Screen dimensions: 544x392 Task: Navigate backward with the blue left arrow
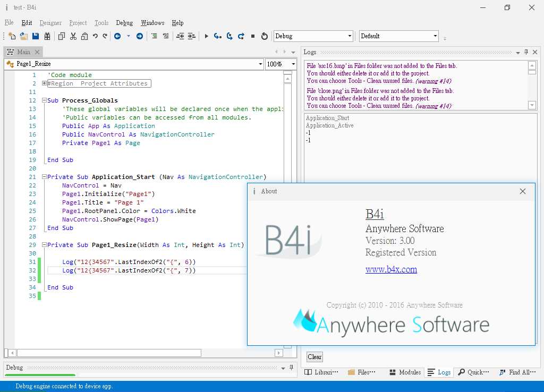(x=117, y=36)
